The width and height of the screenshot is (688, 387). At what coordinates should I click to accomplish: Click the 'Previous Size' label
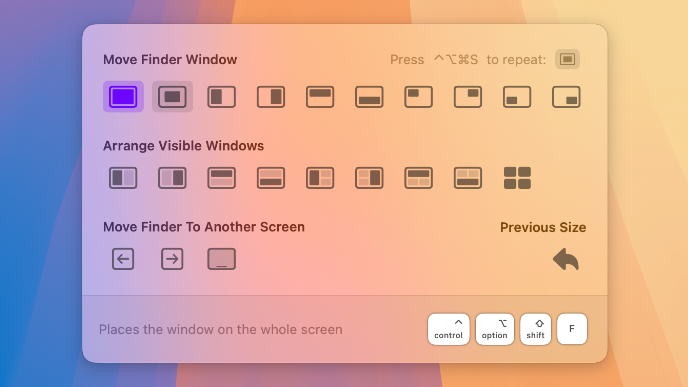pos(543,227)
